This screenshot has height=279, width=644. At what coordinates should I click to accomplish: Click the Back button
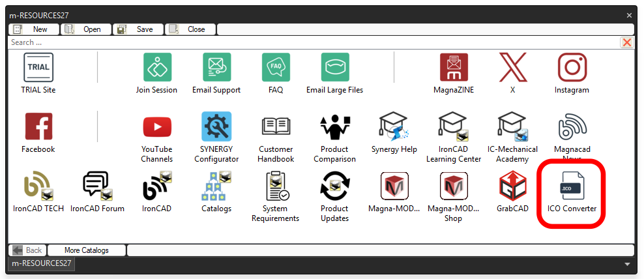coord(27,250)
